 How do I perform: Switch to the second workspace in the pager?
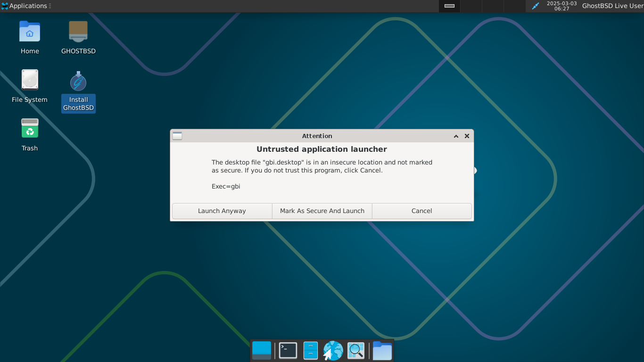point(471,6)
